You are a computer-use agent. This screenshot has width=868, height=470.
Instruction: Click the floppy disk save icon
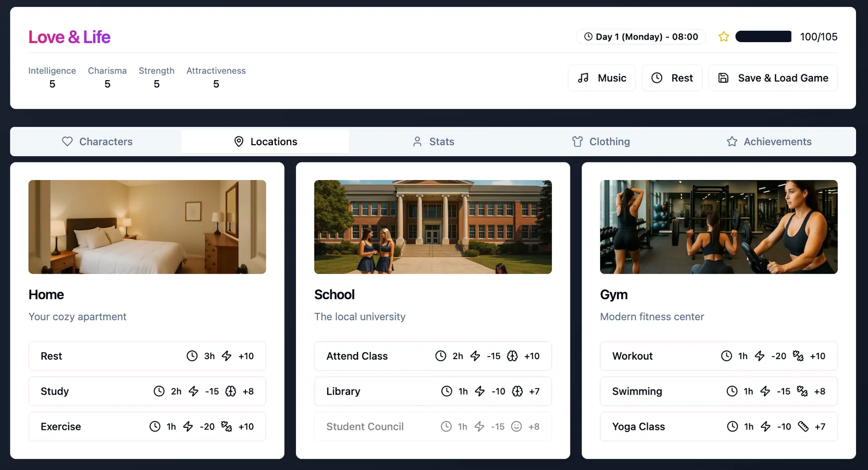723,78
